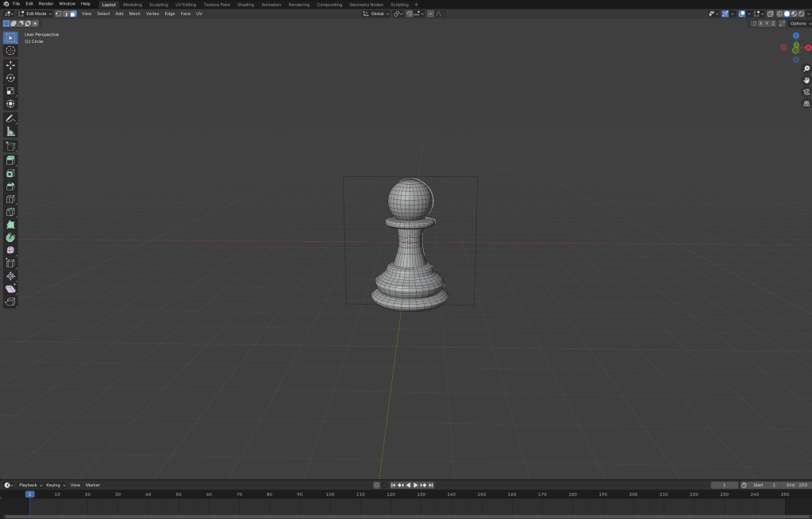Switch to the Sculpting workspace tab

[x=159, y=4]
